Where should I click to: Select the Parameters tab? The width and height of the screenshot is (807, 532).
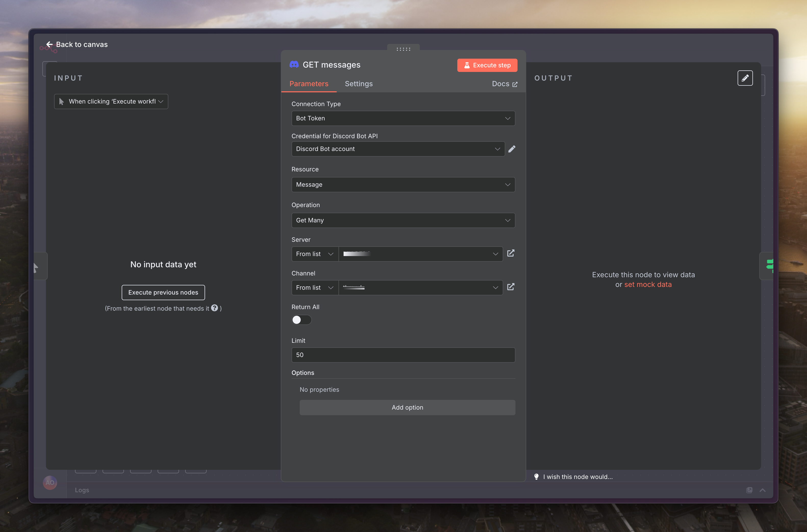[x=309, y=84]
